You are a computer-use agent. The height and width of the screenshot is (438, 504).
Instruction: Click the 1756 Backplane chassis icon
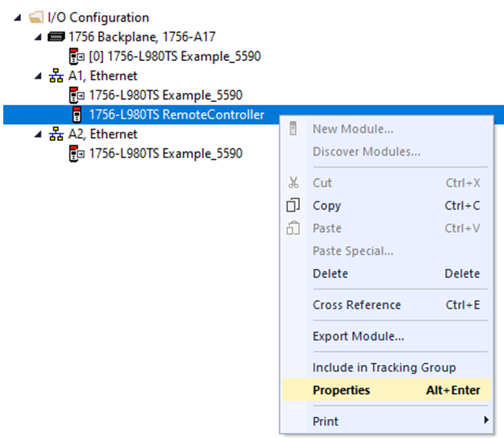pos(56,37)
